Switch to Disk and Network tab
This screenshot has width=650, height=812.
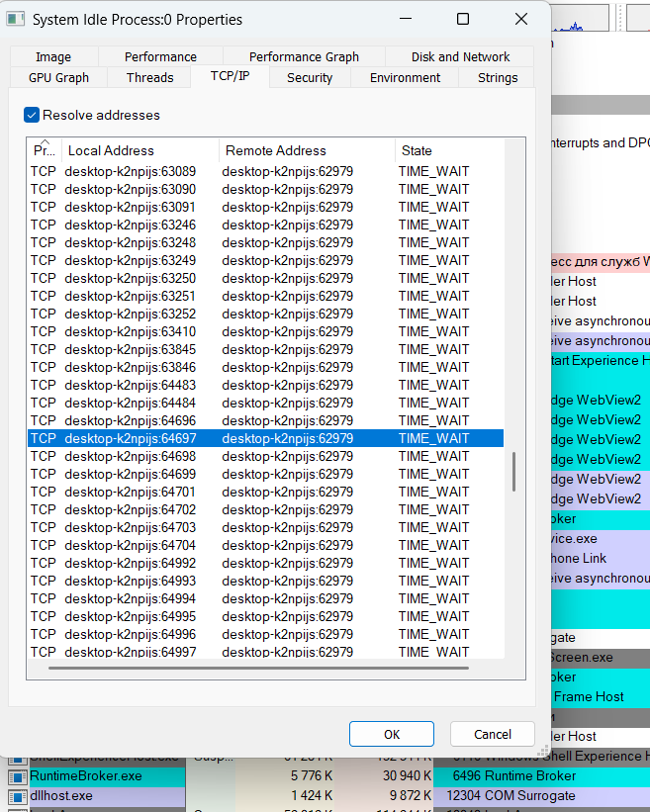(x=460, y=57)
